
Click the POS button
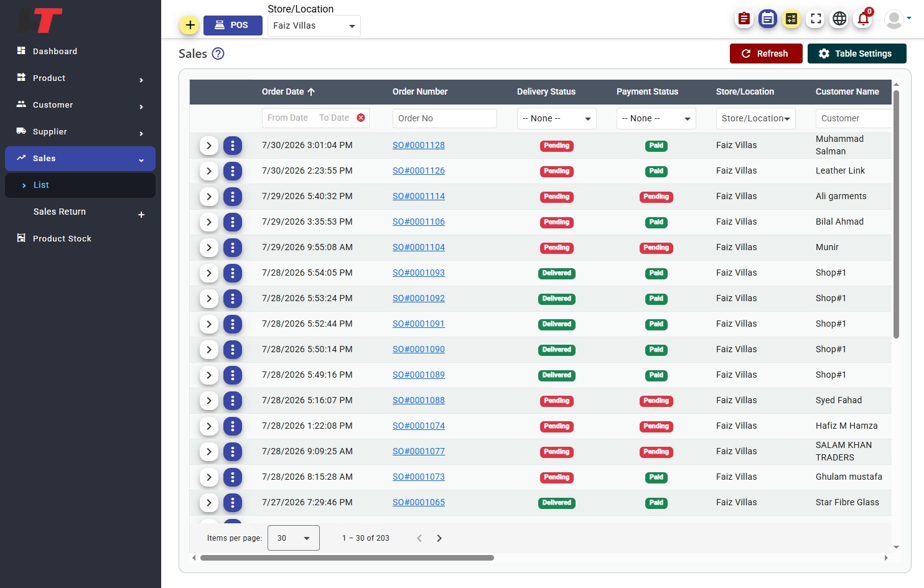(x=233, y=26)
